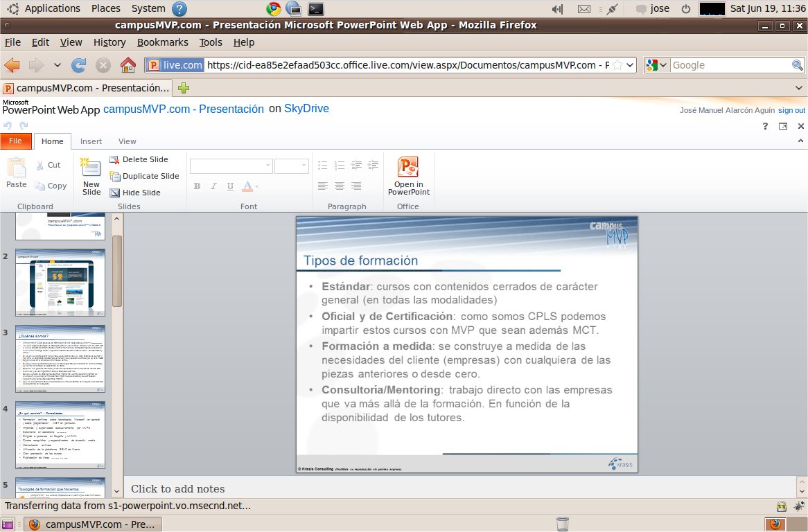Open the back/forward history dropdown

click(58, 65)
